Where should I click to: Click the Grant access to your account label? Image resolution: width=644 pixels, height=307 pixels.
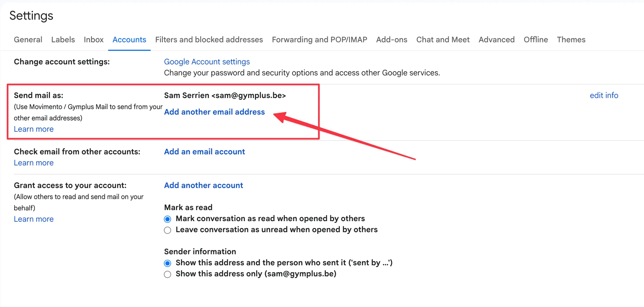[x=70, y=185]
